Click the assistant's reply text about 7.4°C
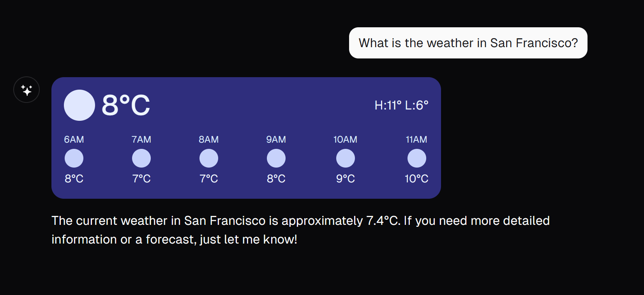 [x=300, y=229]
